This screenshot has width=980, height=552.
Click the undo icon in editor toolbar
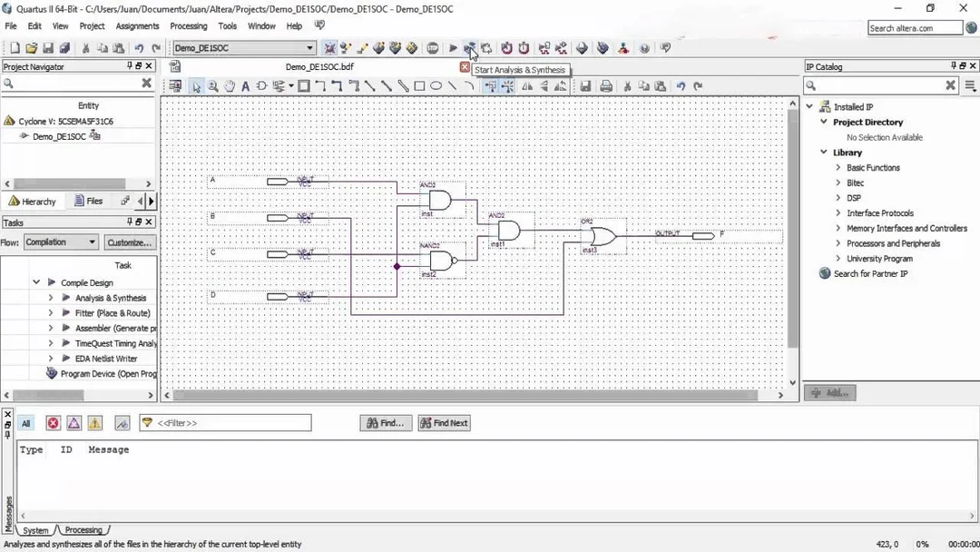click(x=681, y=86)
